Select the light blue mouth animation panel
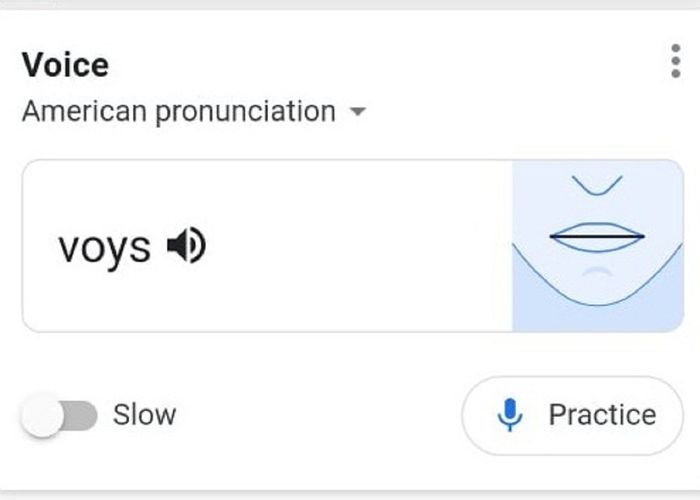700x500 pixels. (598, 246)
